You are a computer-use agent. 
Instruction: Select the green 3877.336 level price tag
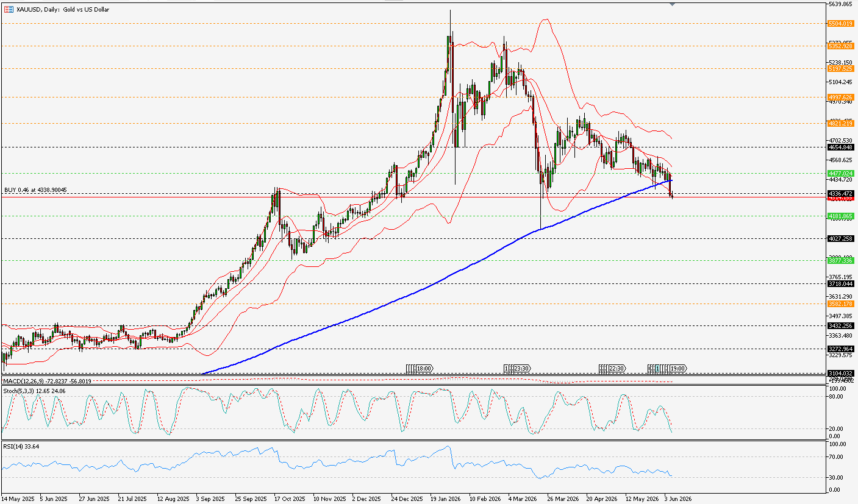(842, 260)
